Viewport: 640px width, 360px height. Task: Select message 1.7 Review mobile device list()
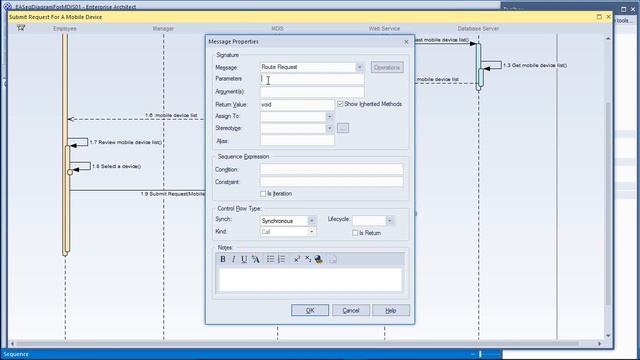pyautogui.click(x=126, y=142)
